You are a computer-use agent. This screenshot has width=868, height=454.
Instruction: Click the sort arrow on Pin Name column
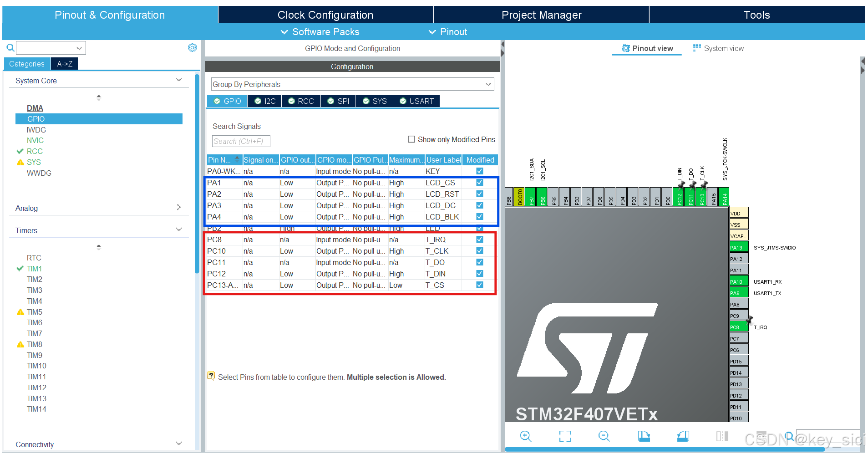pyautogui.click(x=237, y=159)
